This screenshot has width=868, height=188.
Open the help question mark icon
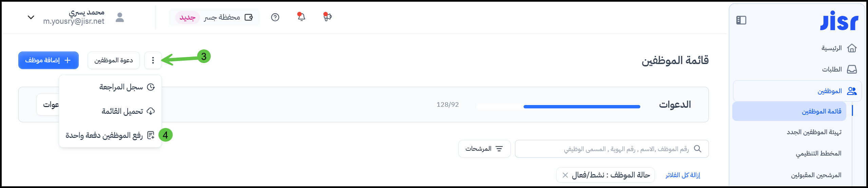click(x=275, y=17)
